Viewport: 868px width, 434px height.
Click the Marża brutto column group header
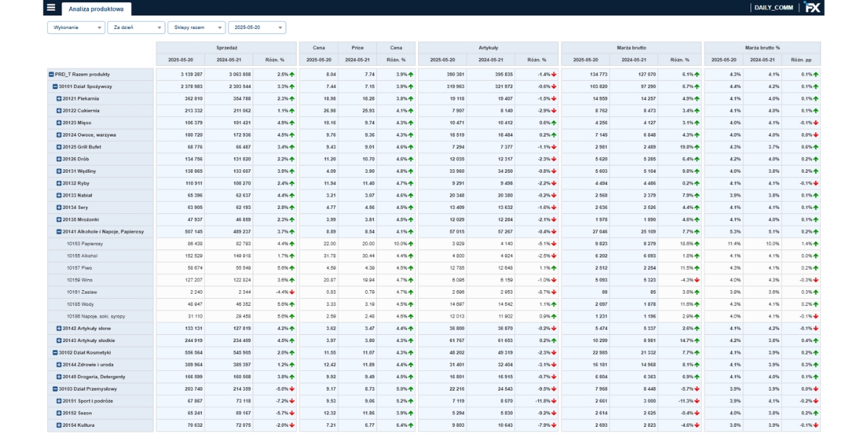click(x=631, y=48)
